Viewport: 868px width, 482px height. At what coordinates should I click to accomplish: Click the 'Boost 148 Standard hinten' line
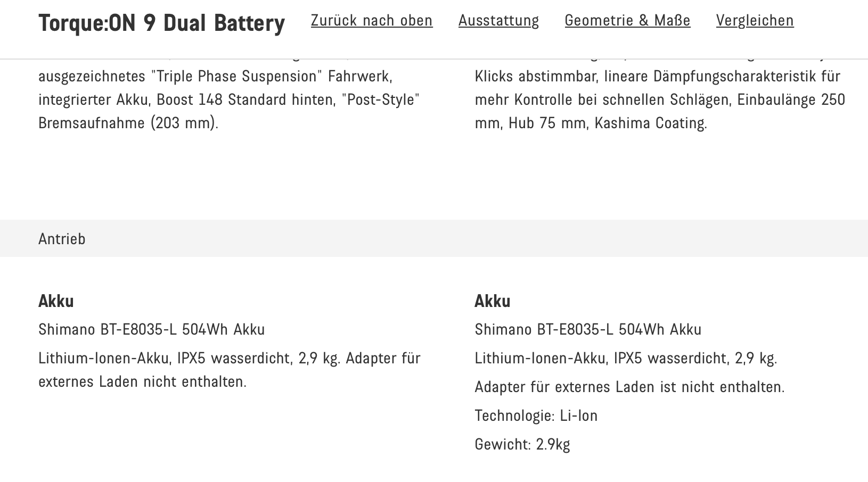click(x=229, y=100)
